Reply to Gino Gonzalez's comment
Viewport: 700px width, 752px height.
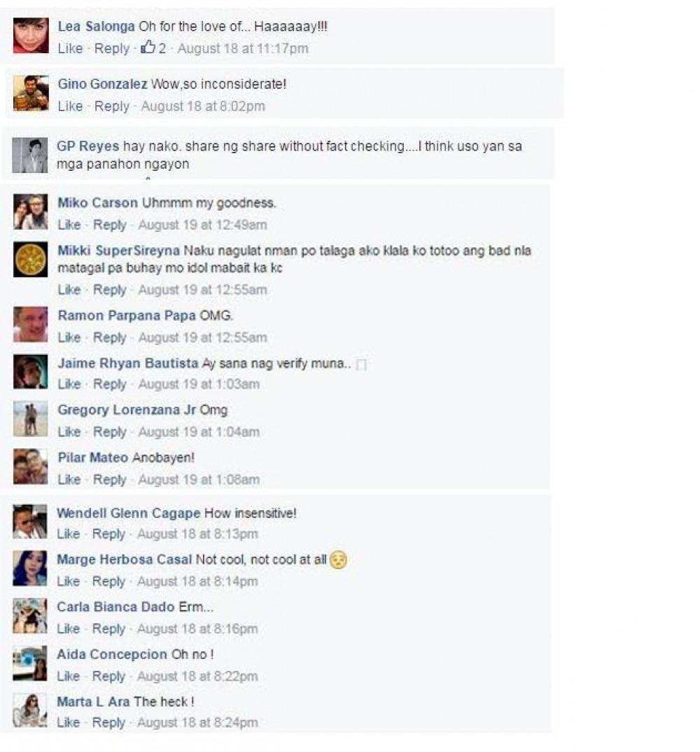coord(112,106)
